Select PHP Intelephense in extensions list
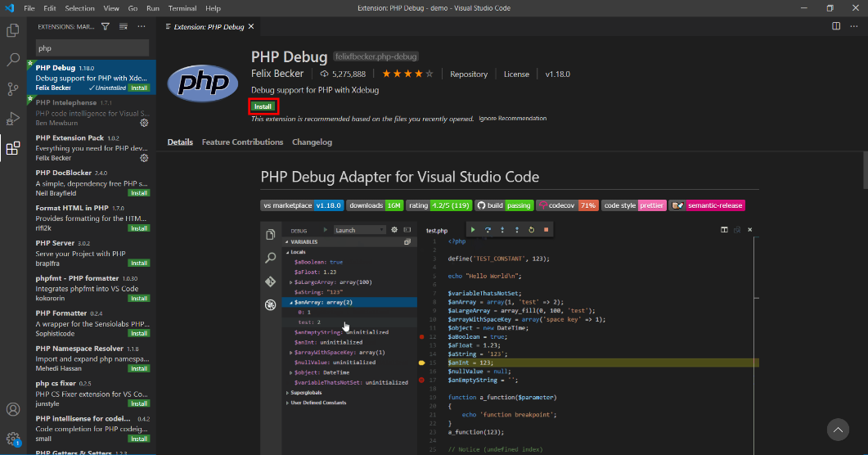 (92, 112)
